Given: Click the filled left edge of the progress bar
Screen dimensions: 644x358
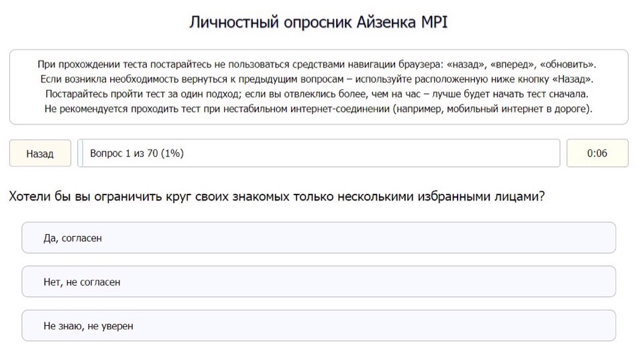Looking at the screenshot, I should [x=80, y=154].
